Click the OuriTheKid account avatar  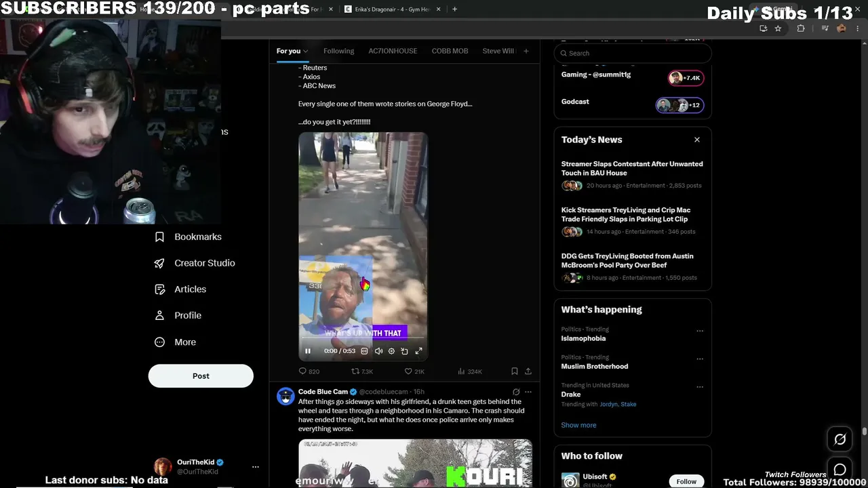pyautogui.click(x=163, y=467)
